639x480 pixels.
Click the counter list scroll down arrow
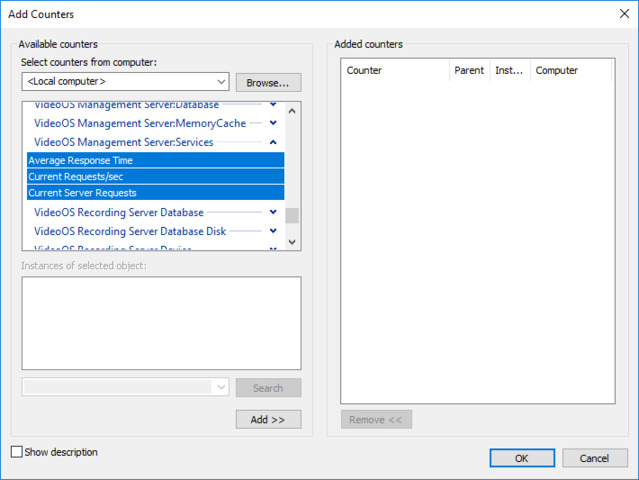click(x=292, y=242)
